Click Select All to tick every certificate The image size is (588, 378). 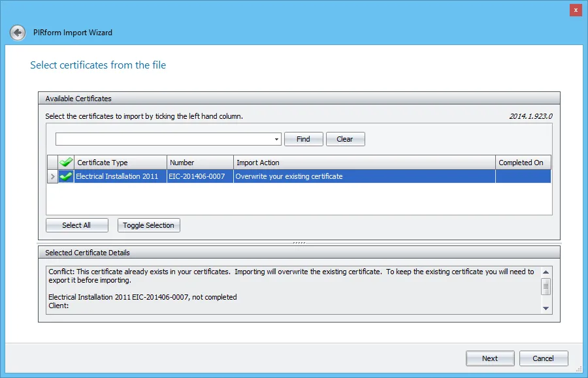coord(76,225)
